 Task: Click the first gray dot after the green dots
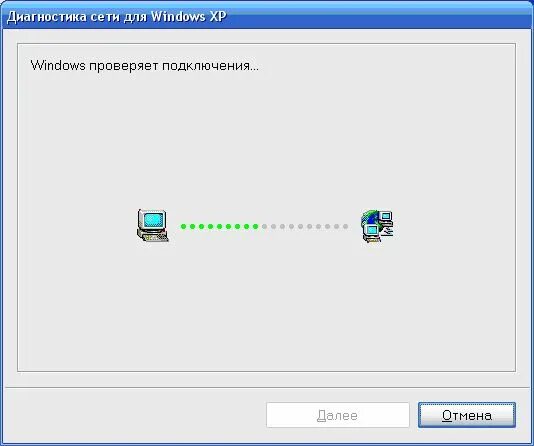coord(265,226)
